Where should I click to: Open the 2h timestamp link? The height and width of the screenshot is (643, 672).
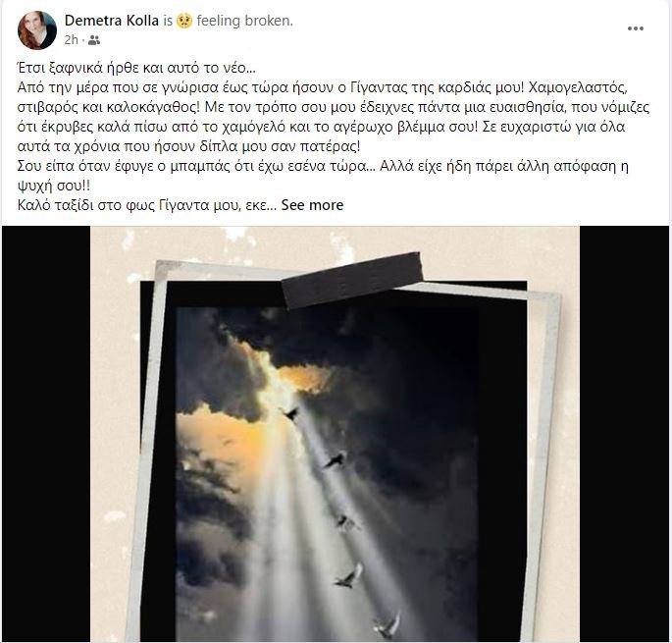pos(71,40)
